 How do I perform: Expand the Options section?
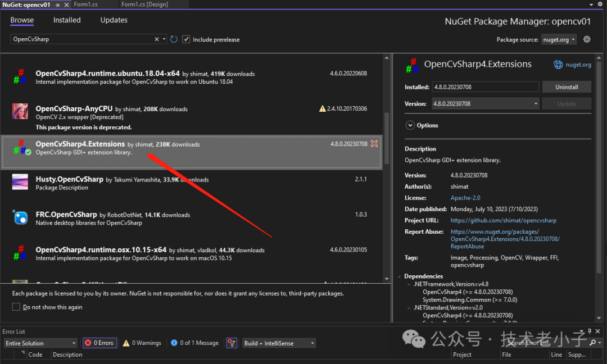[410, 125]
